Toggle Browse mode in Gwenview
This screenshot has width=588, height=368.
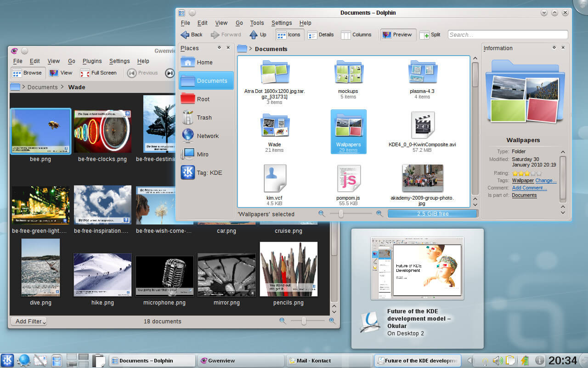pos(28,73)
